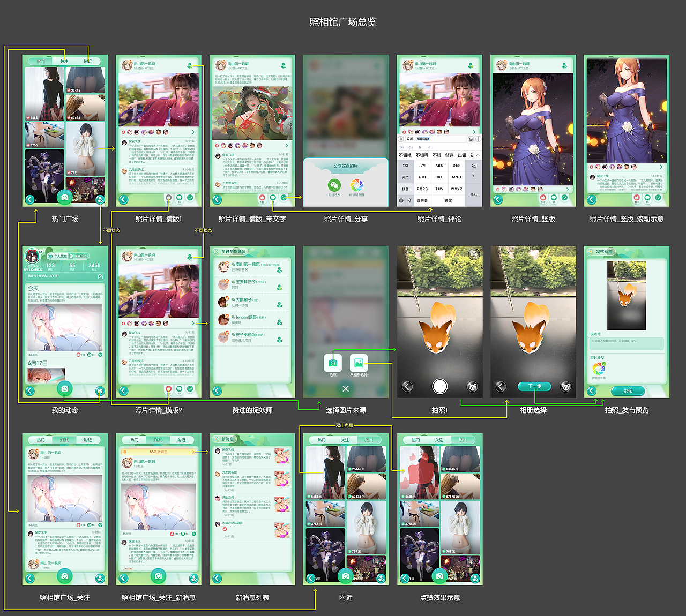Image resolution: width=686 pixels, height=616 pixels.
Task: Open profile icon on 热门广场 screen
Action: click(100, 200)
